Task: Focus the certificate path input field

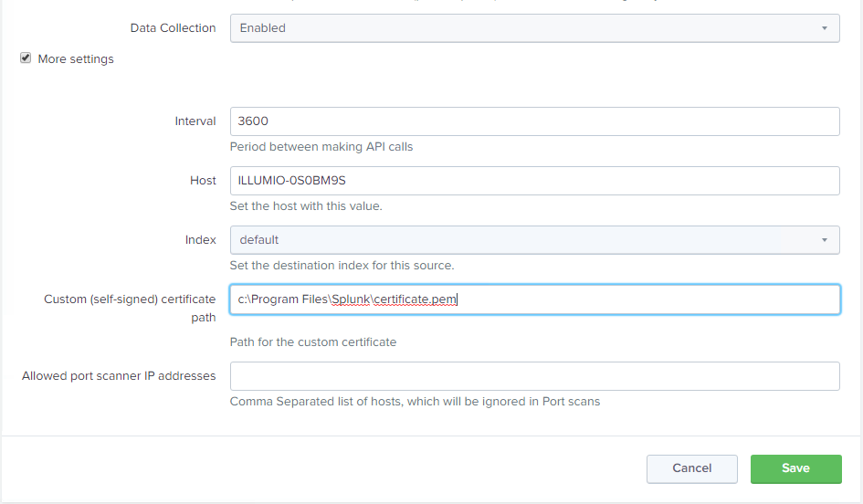Action: point(534,299)
